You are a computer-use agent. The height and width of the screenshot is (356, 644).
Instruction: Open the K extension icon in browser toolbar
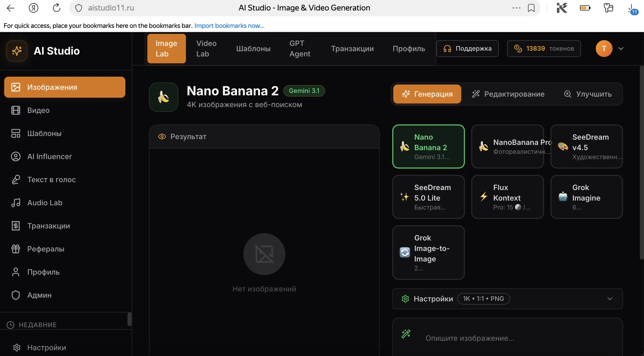click(562, 8)
